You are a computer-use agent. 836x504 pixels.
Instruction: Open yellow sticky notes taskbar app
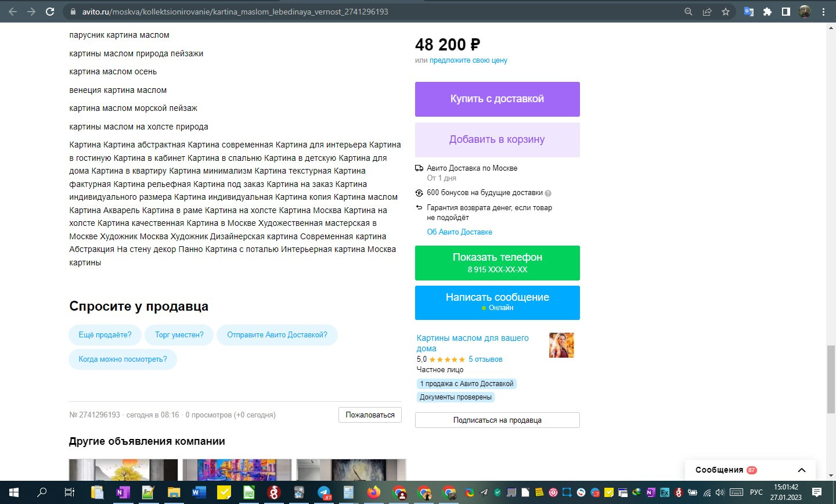pyautogui.click(x=224, y=492)
